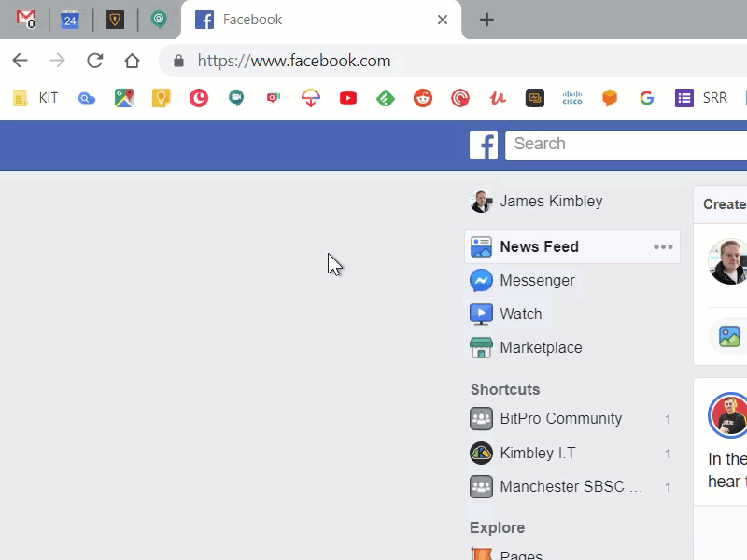Go back to the previous page
747x560 pixels.
pyautogui.click(x=20, y=61)
